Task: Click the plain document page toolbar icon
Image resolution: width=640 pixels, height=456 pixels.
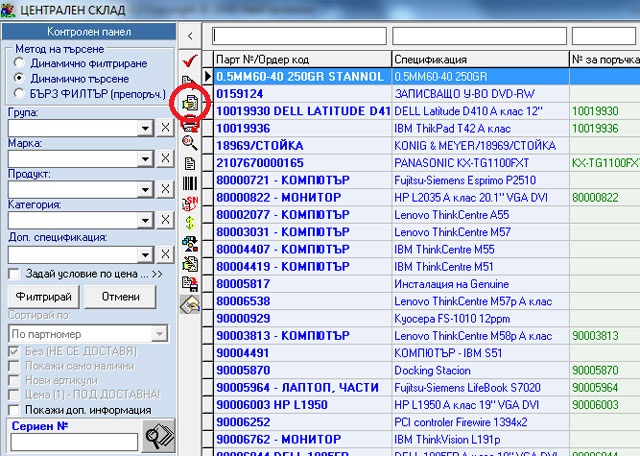Action: [x=190, y=163]
